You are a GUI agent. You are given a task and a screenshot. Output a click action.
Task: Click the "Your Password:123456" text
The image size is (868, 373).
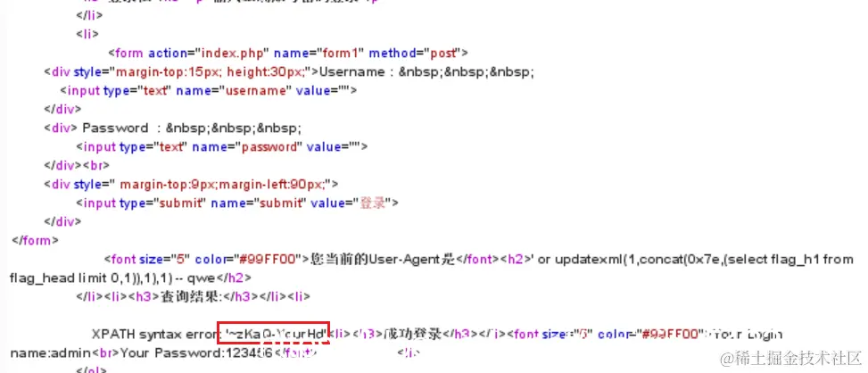click(196, 352)
